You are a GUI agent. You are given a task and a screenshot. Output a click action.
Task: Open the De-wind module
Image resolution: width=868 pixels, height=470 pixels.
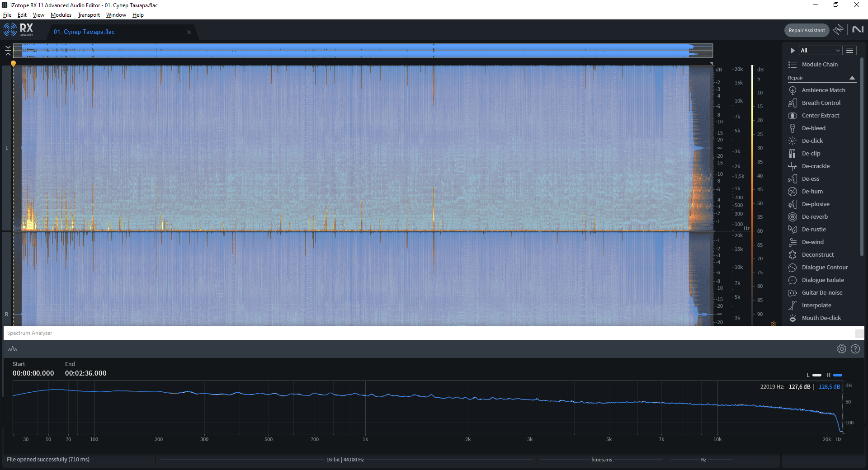coord(812,242)
